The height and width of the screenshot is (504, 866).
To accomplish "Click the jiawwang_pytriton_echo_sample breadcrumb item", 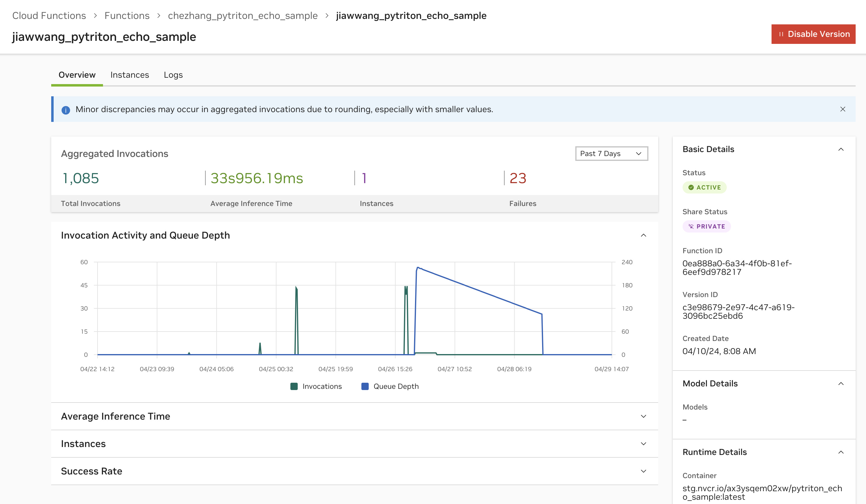I will [x=411, y=16].
